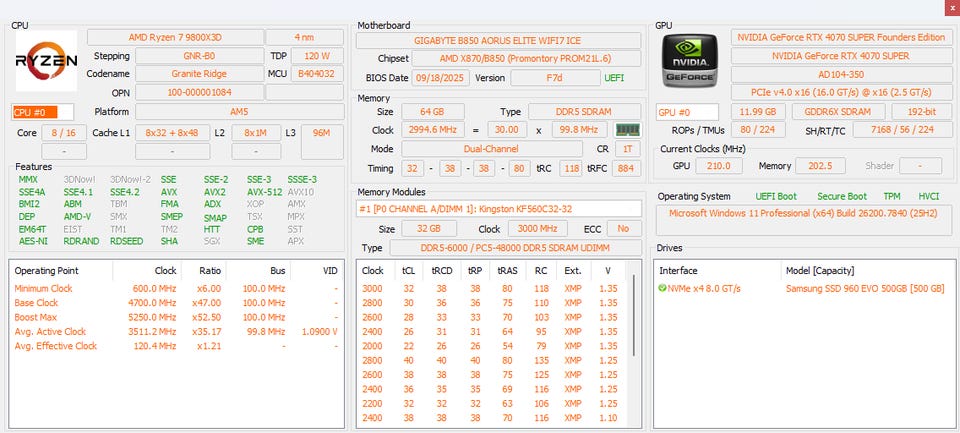Click the AMD Ryzen 7 9800X3D name field
This screenshot has height=433, width=960.
(175, 37)
